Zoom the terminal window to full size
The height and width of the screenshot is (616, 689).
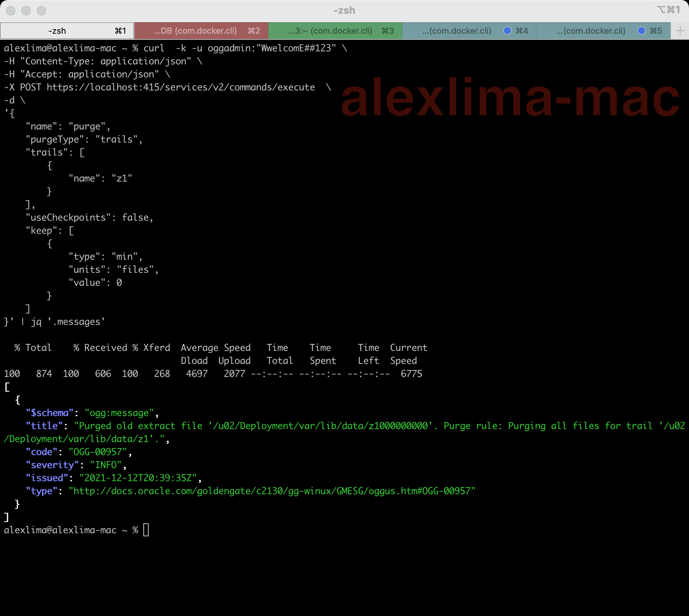(41, 10)
